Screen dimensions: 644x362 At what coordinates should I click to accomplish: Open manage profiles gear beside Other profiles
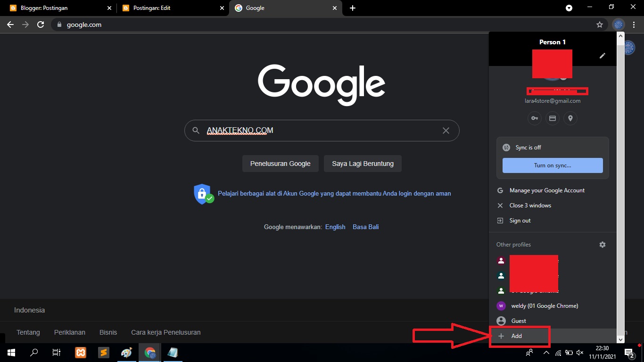602,245
